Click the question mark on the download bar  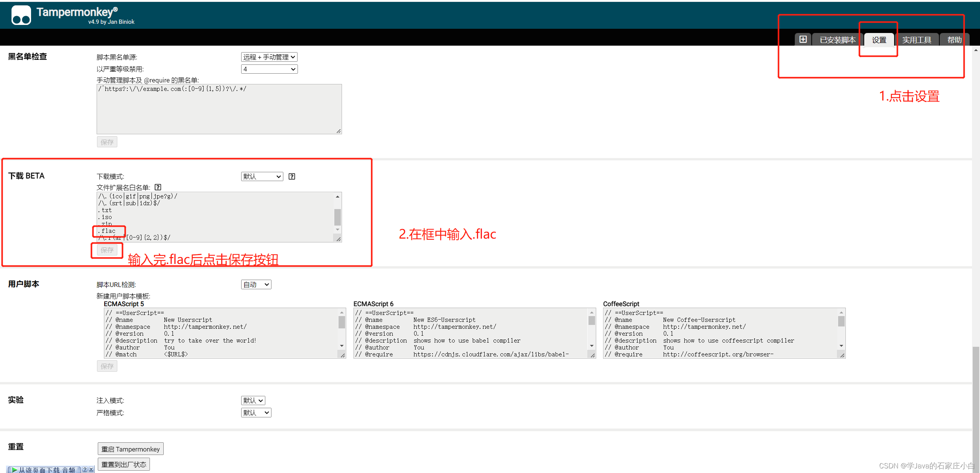[x=85, y=469]
